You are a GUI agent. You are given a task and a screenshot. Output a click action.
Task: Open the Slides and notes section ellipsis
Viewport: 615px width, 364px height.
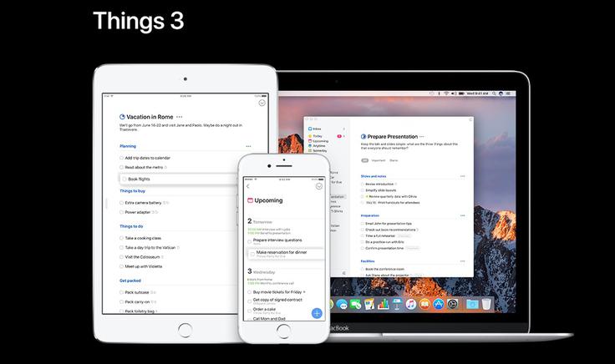click(462, 176)
